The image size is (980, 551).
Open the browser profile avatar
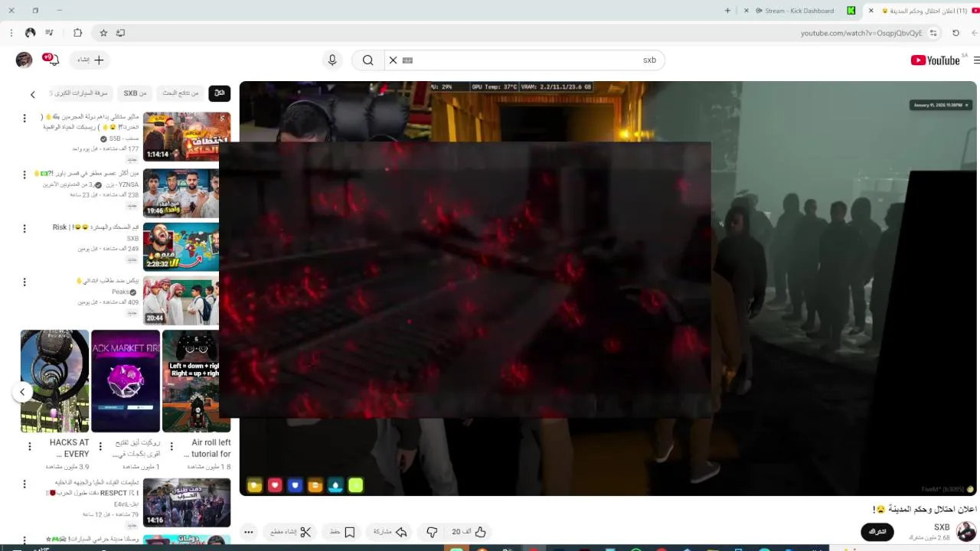[30, 33]
